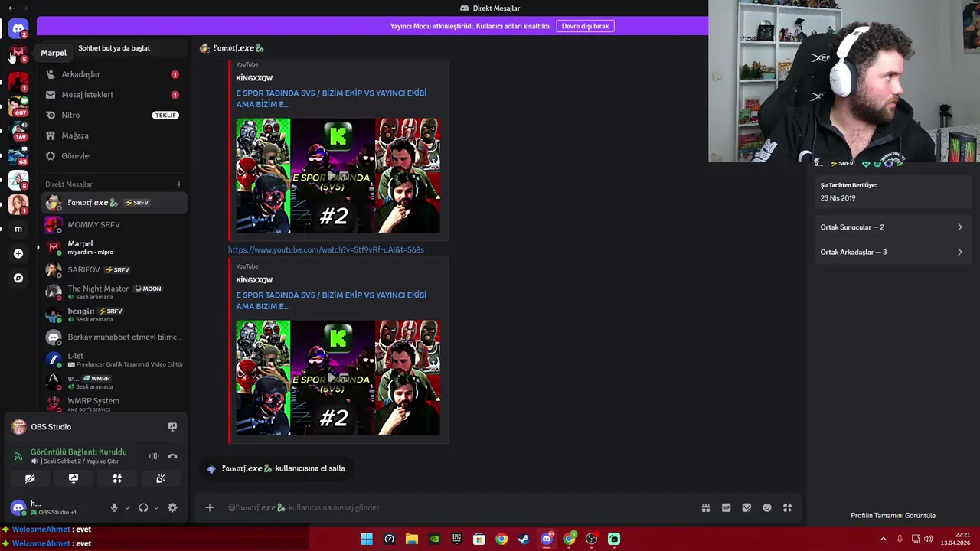Image resolution: width=980 pixels, height=551 pixels.
Task: Open the GIF picker icon
Action: [x=726, y=507]
